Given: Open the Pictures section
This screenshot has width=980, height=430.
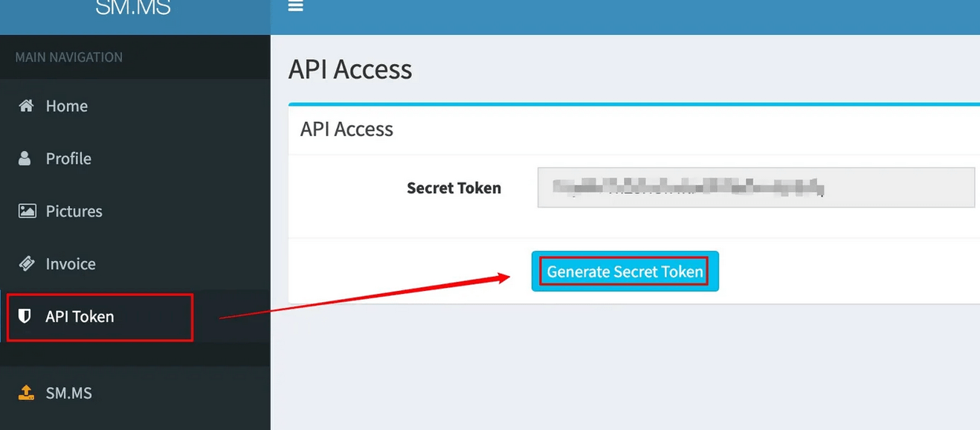Looking at the screenshot, I should [74, 211].
